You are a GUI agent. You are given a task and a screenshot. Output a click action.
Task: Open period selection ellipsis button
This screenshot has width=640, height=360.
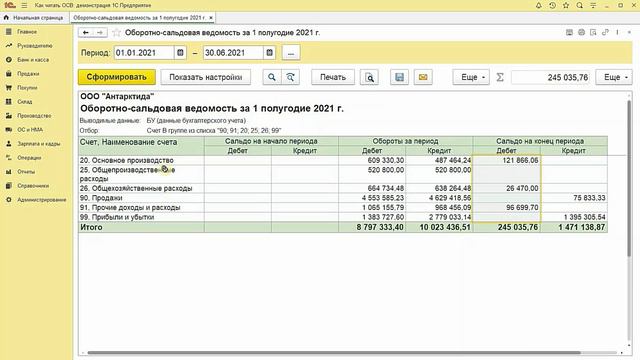[x=291, y=53]
